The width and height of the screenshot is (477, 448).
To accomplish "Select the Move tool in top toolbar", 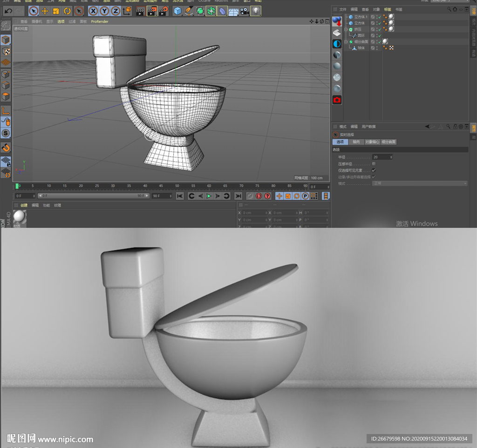I will pyautogui.click(x=45, y=11).
